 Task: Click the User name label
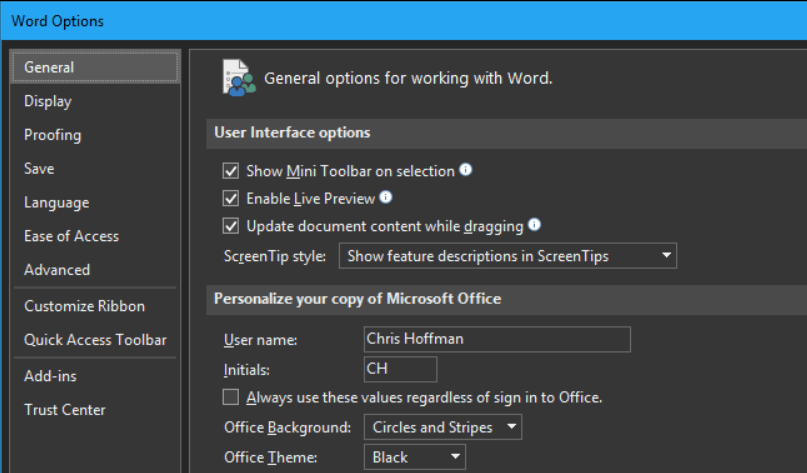pos(260,340)
